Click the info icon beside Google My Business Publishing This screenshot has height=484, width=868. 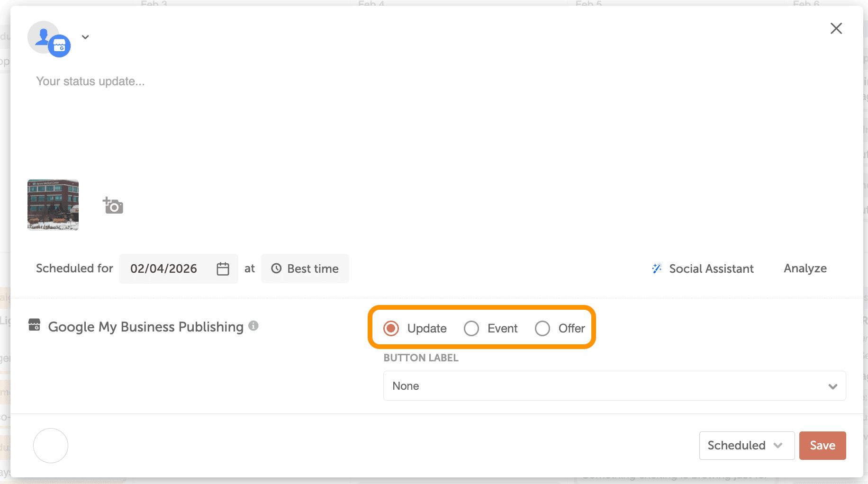[253, 326]
